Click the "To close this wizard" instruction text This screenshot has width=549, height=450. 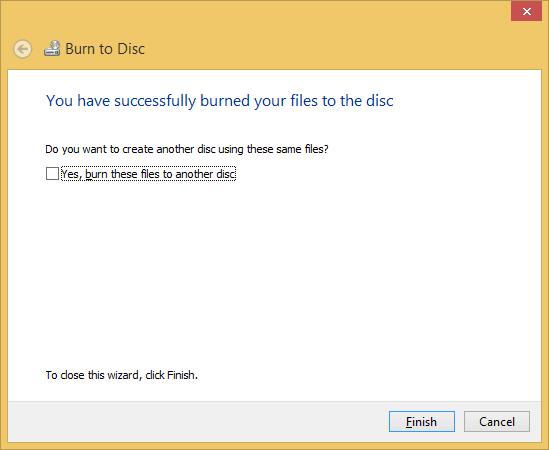[121, 375]
